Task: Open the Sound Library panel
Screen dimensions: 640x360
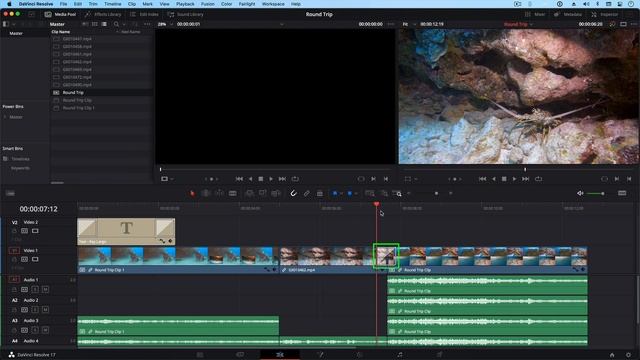Action: pos(185,14)
